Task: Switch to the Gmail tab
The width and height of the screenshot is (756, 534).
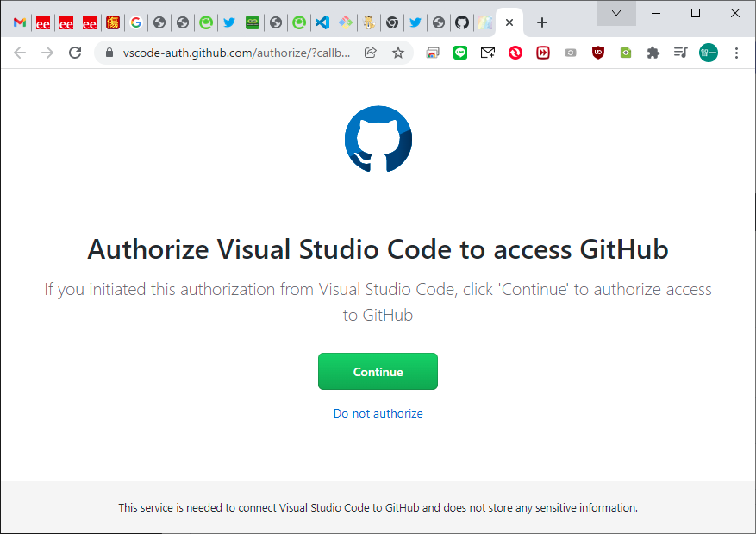Action: click(x=20, y=22)
